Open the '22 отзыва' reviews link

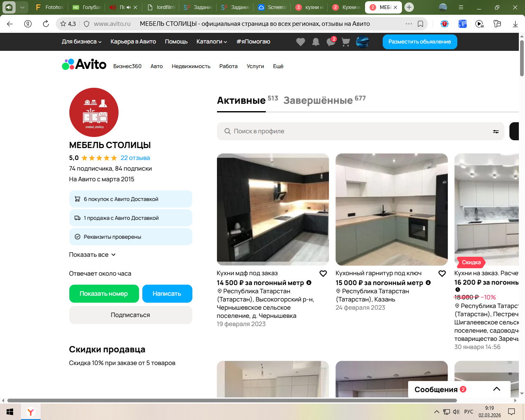click(x=135, y=158)
